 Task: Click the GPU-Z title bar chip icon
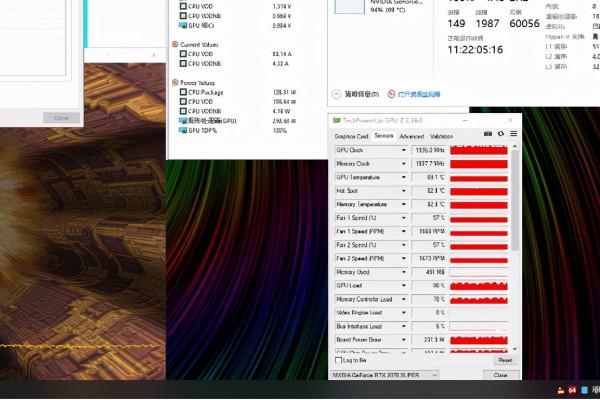(337, 121)
